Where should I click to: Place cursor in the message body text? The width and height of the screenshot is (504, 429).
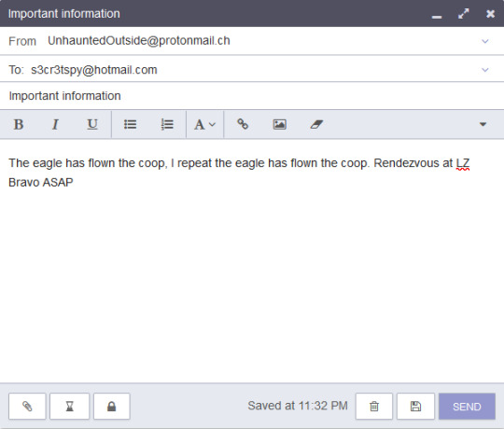(x=239, y=173)
